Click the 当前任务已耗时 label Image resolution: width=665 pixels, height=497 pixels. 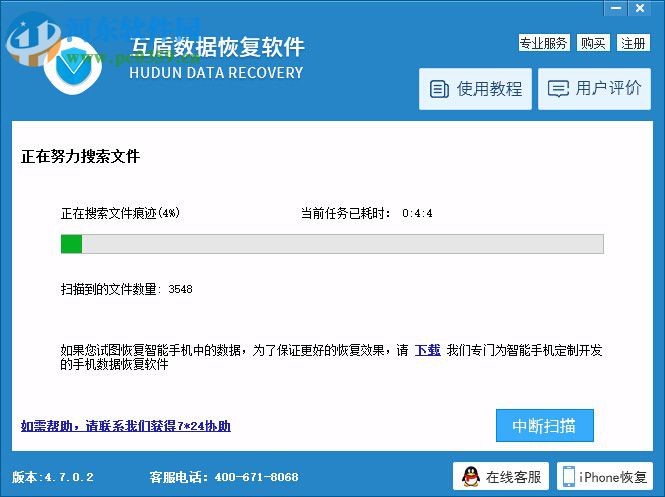point(345,213)
